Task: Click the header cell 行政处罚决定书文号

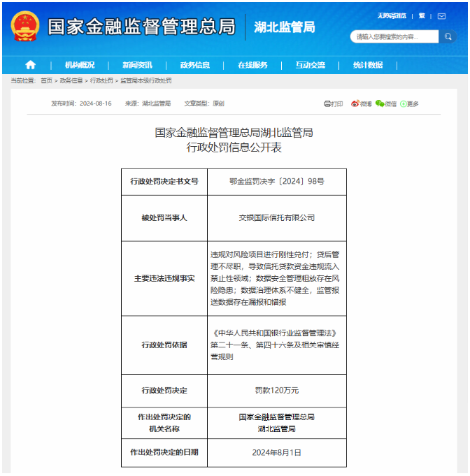Action: (164, 182)
